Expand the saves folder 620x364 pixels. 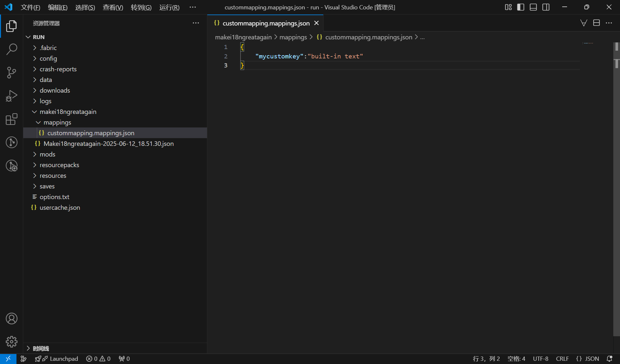[x=115, y=186]
